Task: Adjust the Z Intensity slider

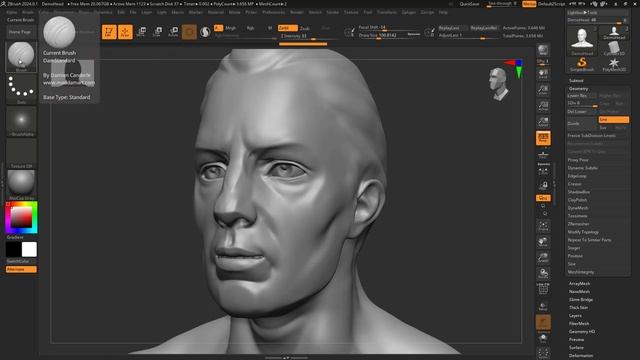Action: tap(308, 36)
